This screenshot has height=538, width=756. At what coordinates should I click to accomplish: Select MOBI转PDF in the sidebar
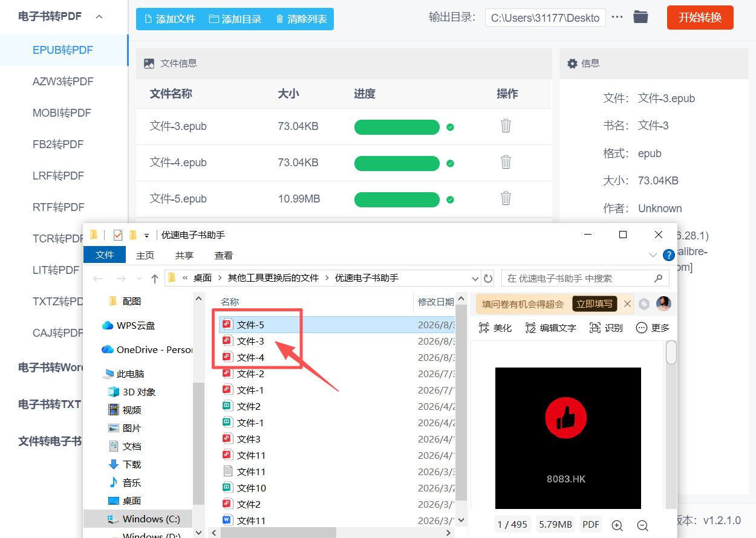tap(63, 113)
